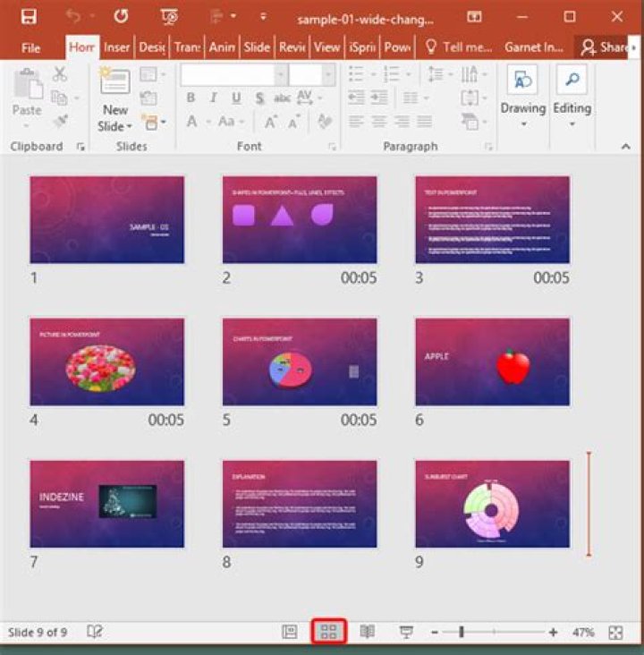This screenshot has height=655, width=644.
Task: Expand the New Slide dropdown arrow
Action: 130,126
